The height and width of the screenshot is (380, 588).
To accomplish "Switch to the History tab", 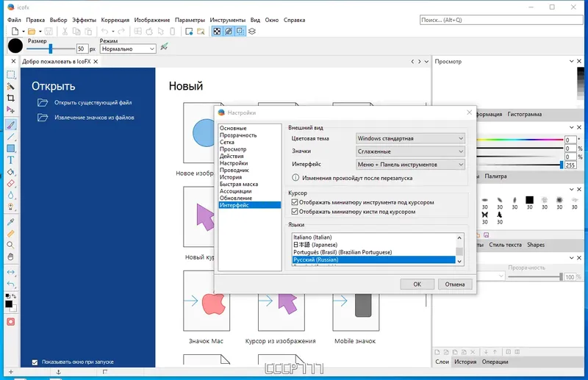I will click(465, 362).
